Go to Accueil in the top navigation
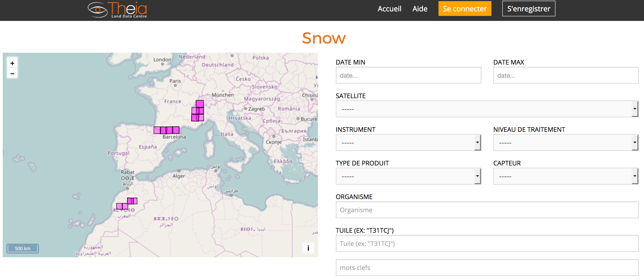 click(389, 9)
